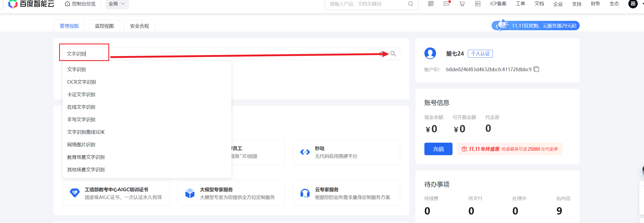Viewport: 644px width, 223px height.
Task: Click the 可开票金额 amount
Action: point(460,129)
